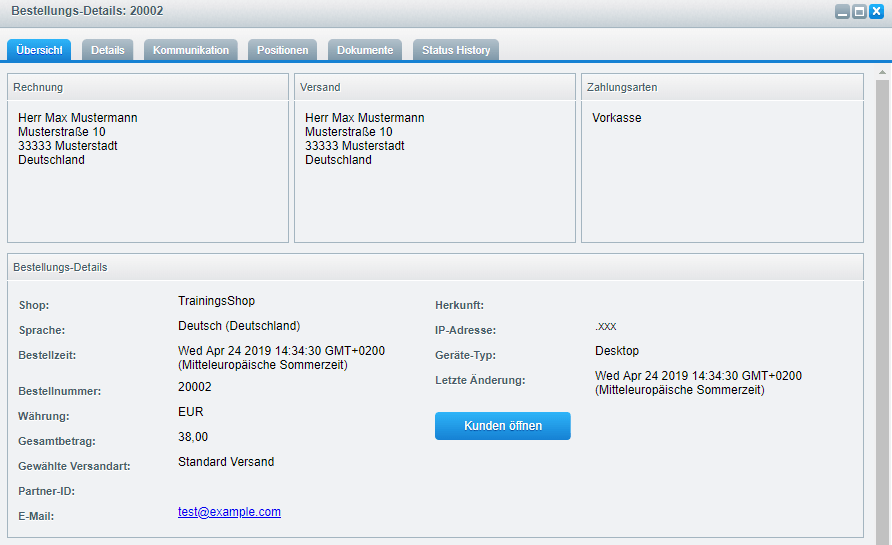The height and width of the screenshot is (545, 892).
Task: Close the Bestellungs-Details window
Action: pyautogui.click(x=876, y=11)
